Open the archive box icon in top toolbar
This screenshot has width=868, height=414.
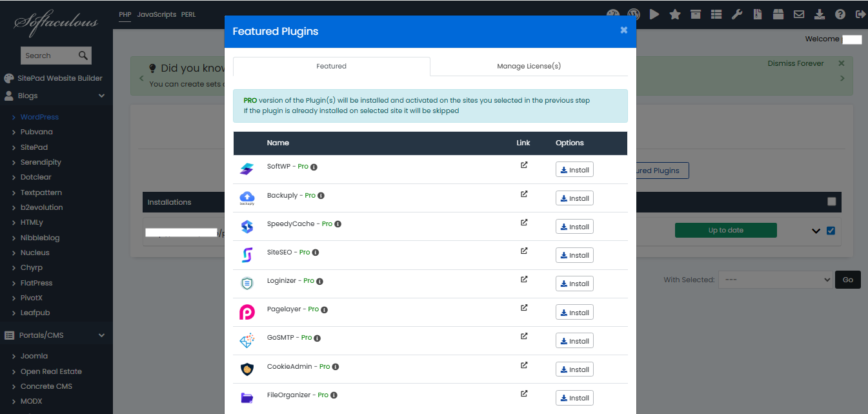click(696, 14)
